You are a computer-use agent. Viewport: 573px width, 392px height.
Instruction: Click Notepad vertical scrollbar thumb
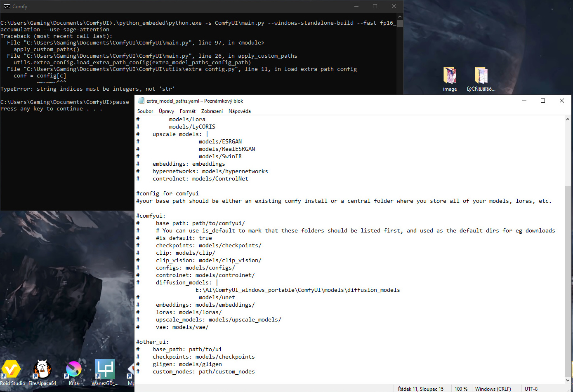pos(568,281)
